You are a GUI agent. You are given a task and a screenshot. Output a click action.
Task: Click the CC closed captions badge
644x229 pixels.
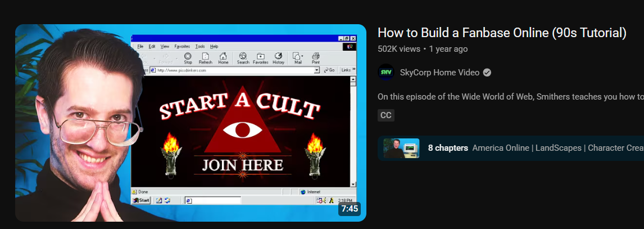(x=386, y=115)
